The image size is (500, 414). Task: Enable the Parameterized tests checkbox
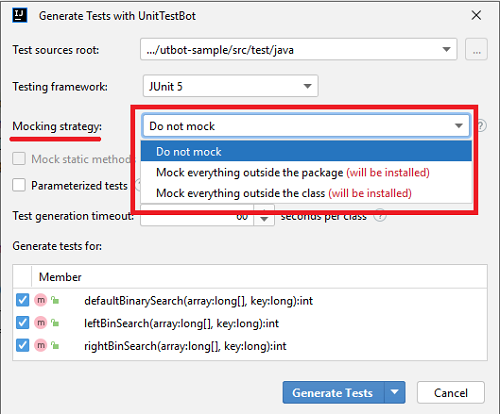19,185
